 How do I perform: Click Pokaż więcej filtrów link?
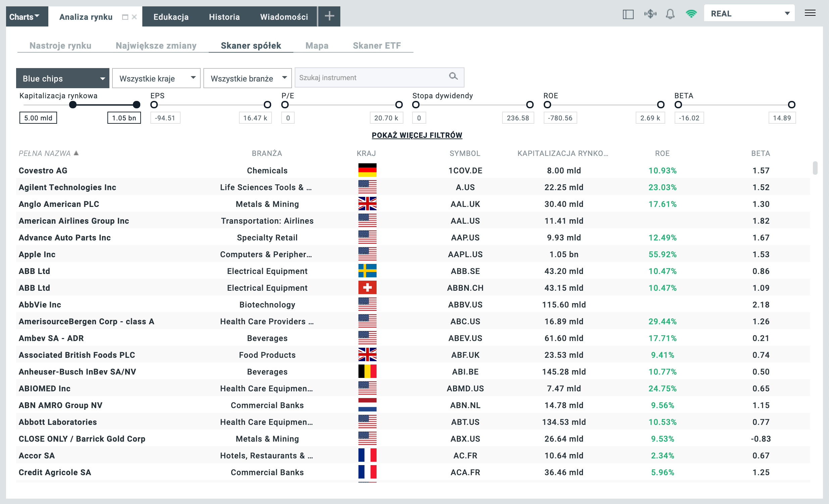[417, 135]
